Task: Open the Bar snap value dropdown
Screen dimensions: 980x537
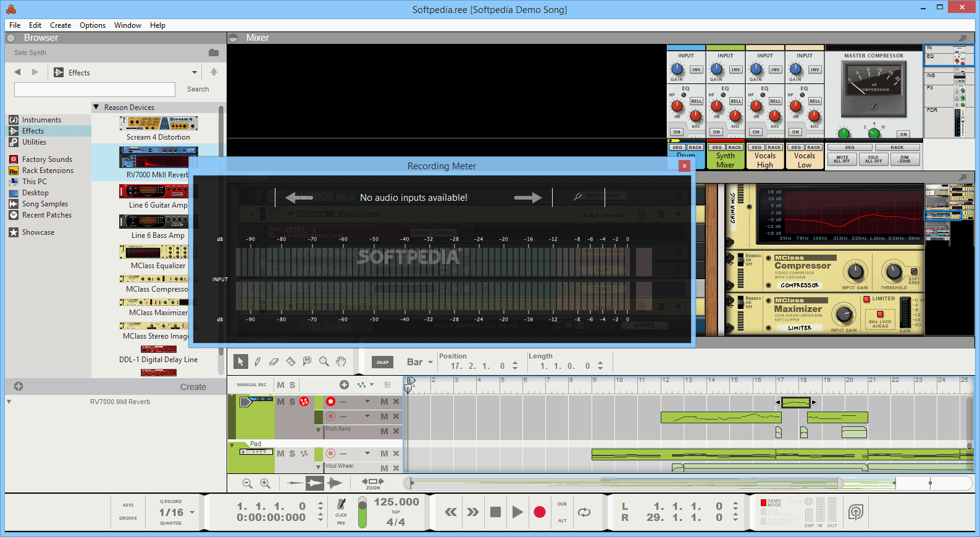Action: (430, 362)
